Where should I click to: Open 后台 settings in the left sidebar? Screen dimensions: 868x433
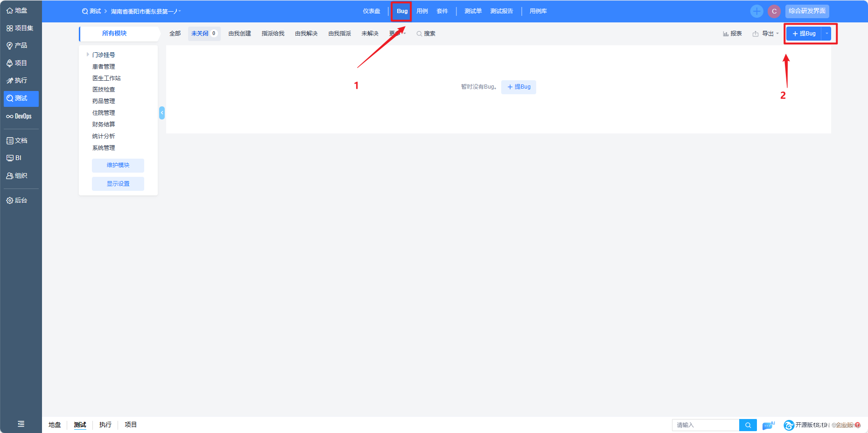[x=17, y=200]
